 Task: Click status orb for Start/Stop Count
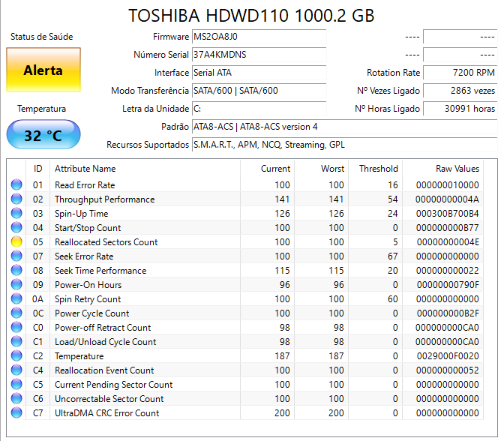(x=16, y=227)
